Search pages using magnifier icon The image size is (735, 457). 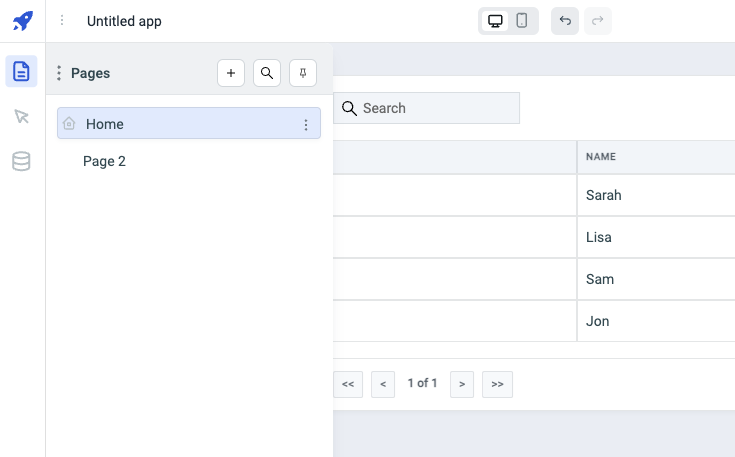coord(267,73)
